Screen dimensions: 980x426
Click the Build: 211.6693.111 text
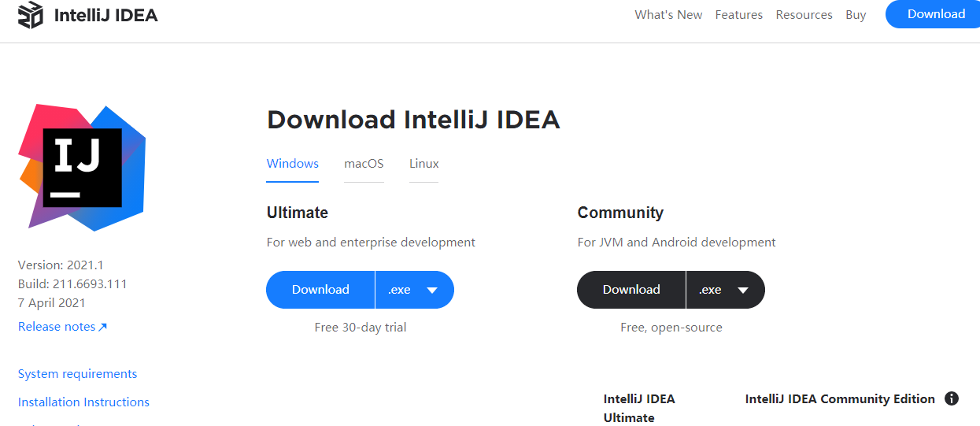(x=72, y=284)
